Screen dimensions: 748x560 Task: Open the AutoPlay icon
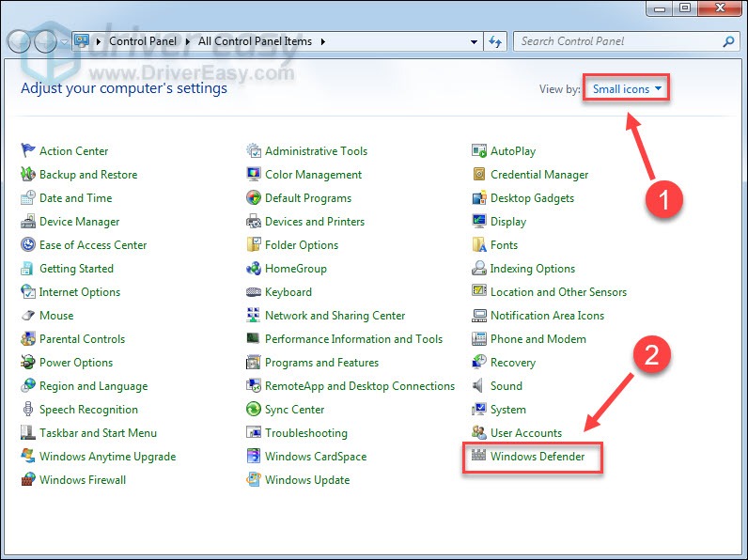[x=479, y=150]
